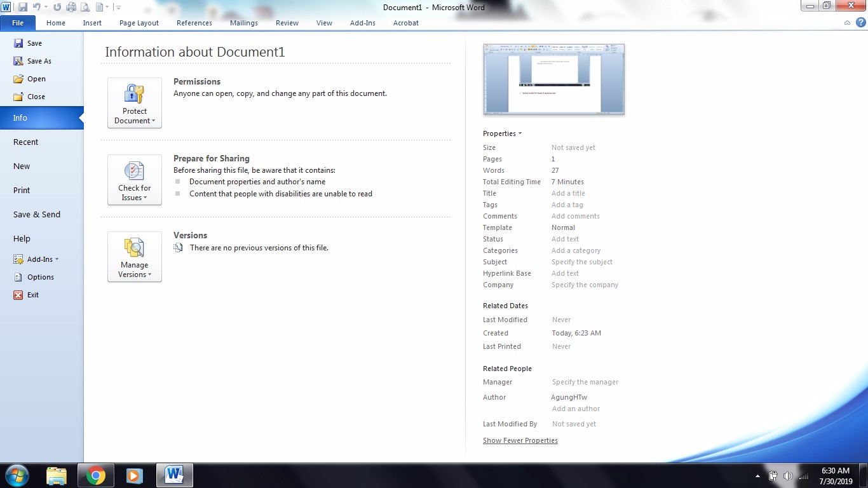
Task: Click the blue Help question mark icon
Action: click(x=860, y=23)
